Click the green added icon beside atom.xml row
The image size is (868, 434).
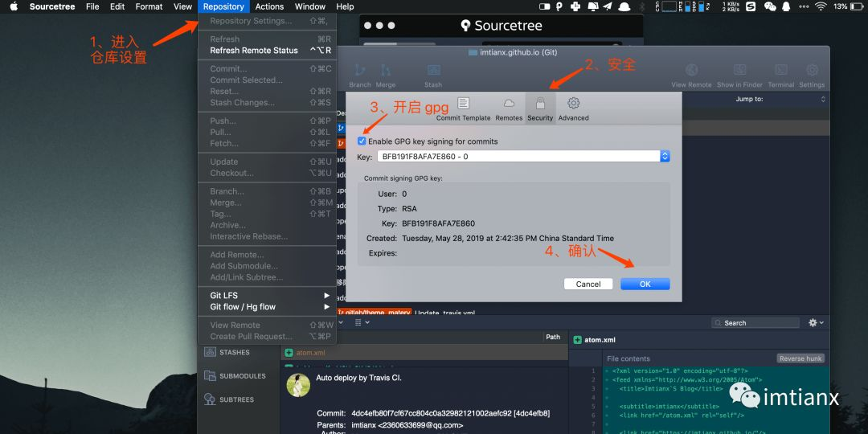289,353
